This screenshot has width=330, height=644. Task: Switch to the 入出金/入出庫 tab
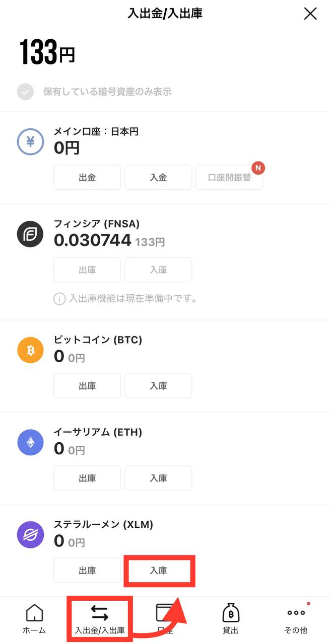click(x=99, y=618)
